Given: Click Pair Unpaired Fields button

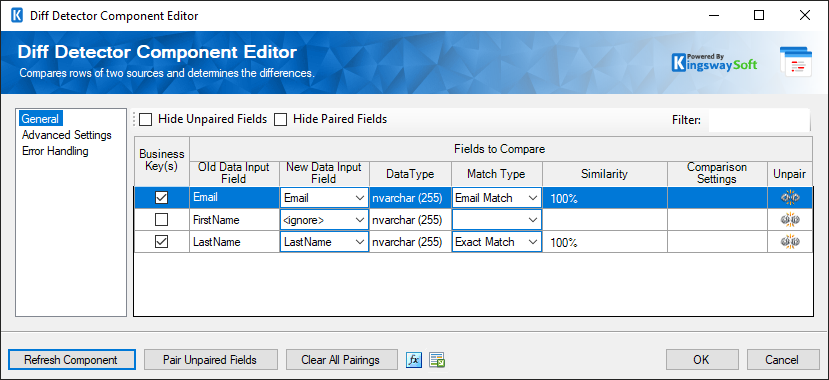Looking at the screenshot, I should coord(210,360).
